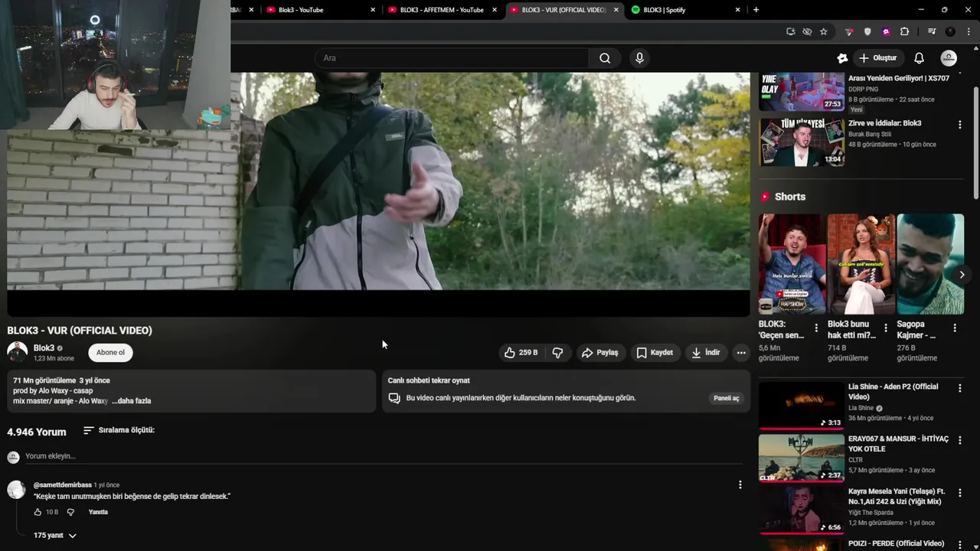Screen dimensions: 980x551
Task: Click the shield extension icon
Action: (867, 31)
